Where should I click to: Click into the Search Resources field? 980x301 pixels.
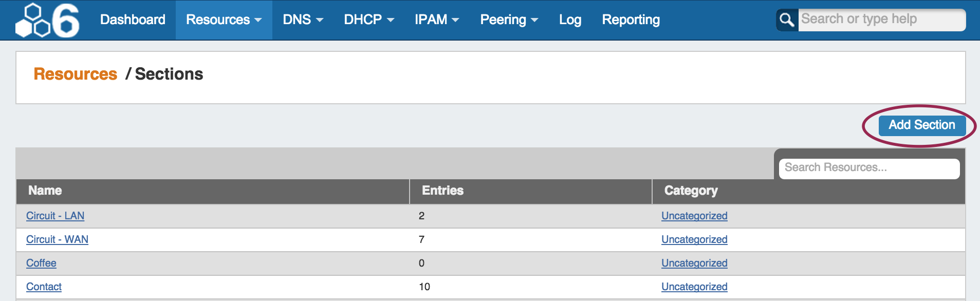click(868, 168)
